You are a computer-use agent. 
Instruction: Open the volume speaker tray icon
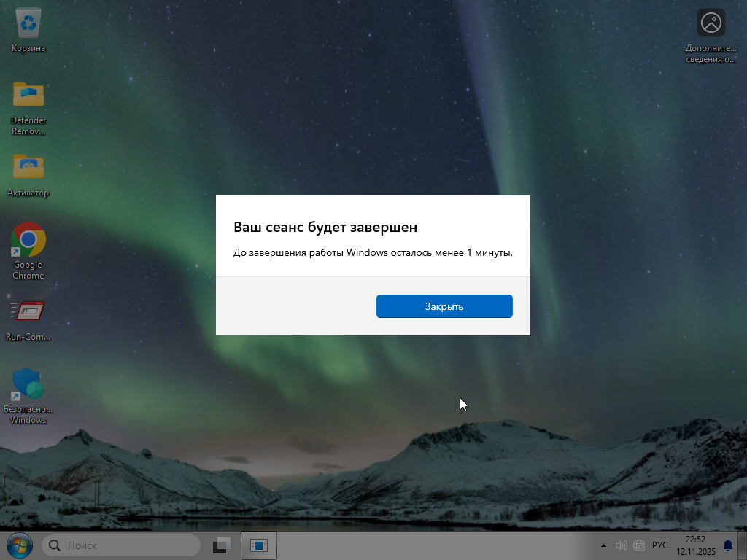coord(622,545)
